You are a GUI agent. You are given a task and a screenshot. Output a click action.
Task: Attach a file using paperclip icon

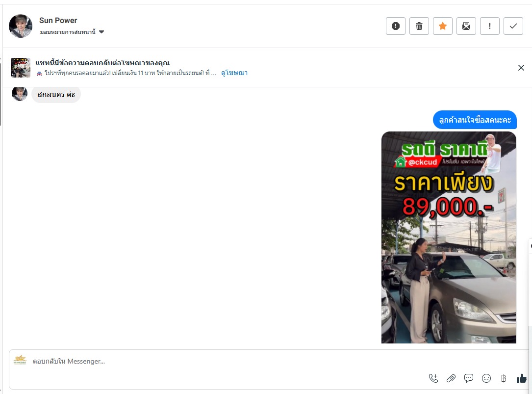451,378
